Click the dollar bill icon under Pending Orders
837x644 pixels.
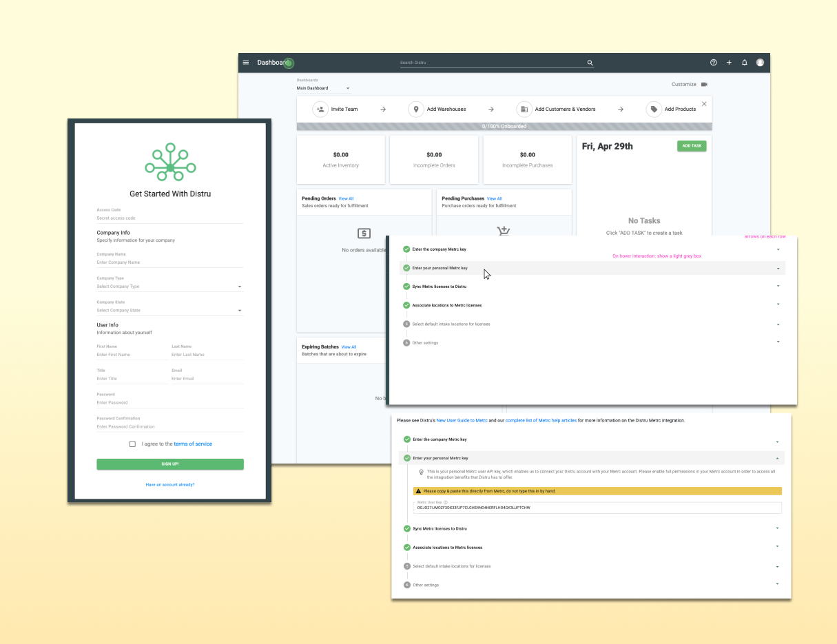click(x=364, y=233)
